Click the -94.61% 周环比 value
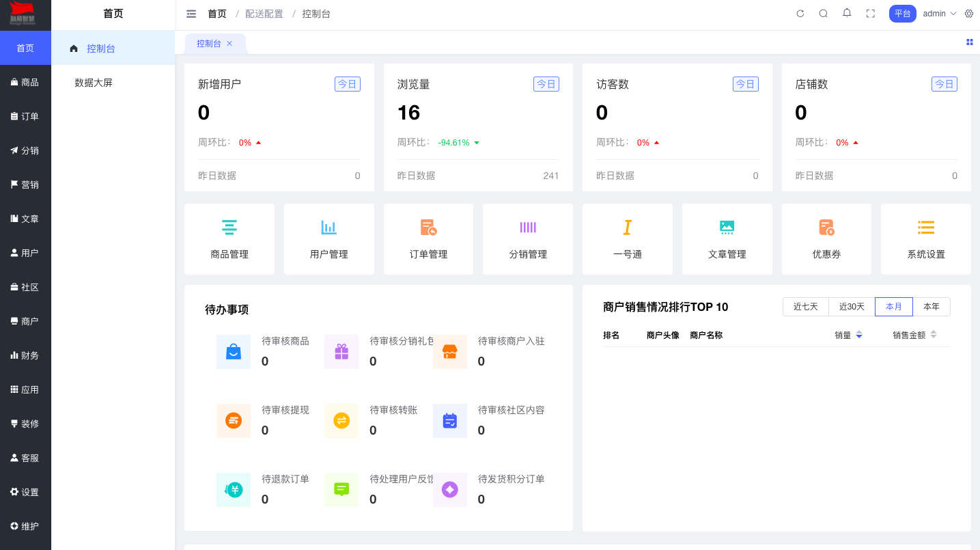980x550 pixels. pyautogui.click(x=453, y=143)
